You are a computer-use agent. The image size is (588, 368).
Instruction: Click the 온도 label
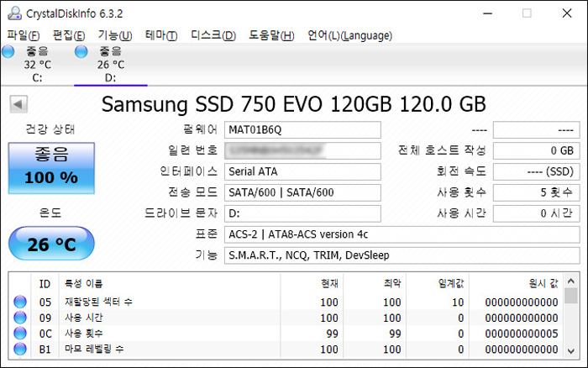tap(50, 213)
